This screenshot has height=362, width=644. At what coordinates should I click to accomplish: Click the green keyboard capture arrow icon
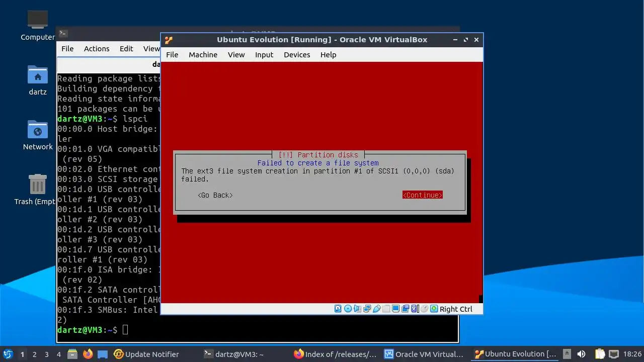pyautogui.click(x=434, y=309)
